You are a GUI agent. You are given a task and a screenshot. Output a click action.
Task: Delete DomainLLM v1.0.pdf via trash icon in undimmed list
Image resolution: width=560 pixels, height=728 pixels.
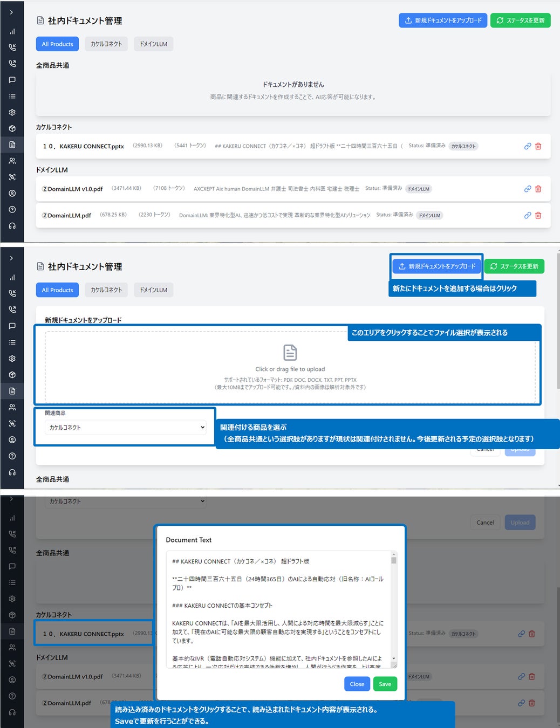538,189
